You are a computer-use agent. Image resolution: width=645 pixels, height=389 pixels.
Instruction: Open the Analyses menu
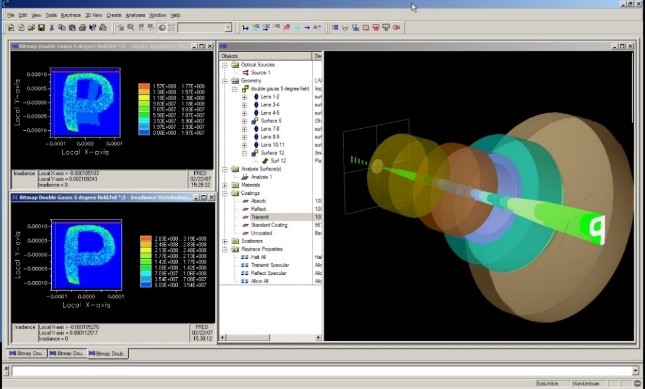[135, 15]
